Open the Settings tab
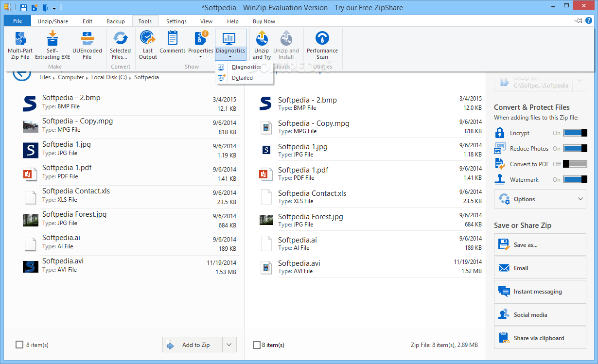598x364 pixels. [x=176, y=21]
